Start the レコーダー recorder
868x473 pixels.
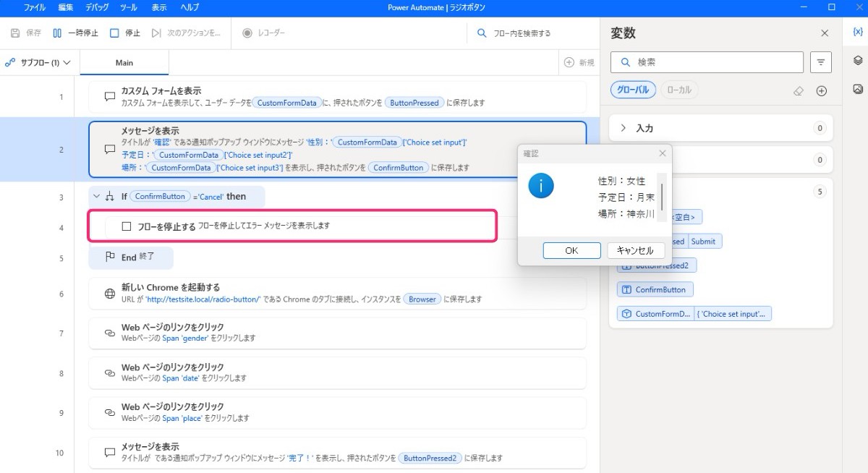click(263, 33)
